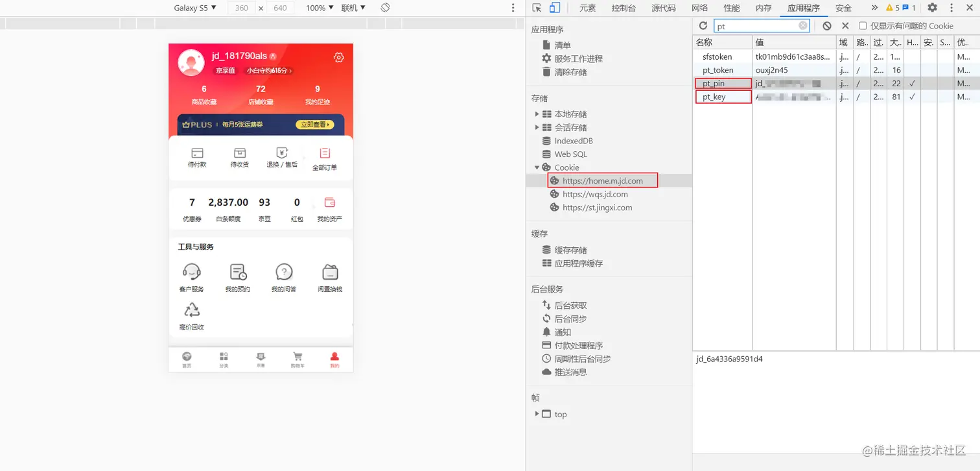Clear all cookies icon
Image resolution: width=980 pixels, height=471 pixels.
click(x=827, y=26)
